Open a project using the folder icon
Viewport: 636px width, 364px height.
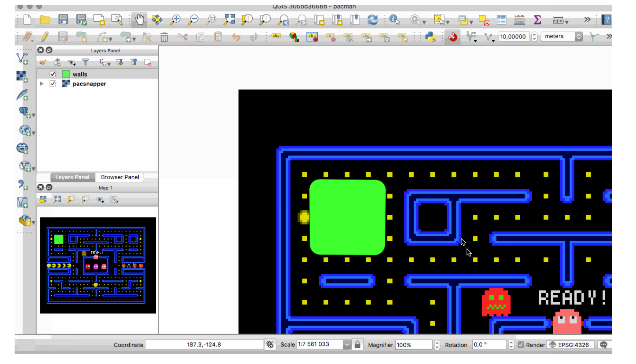click(45, 20)
